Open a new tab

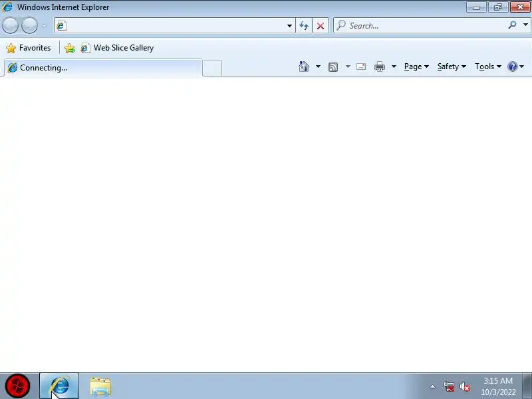click(x=212, y=68)
